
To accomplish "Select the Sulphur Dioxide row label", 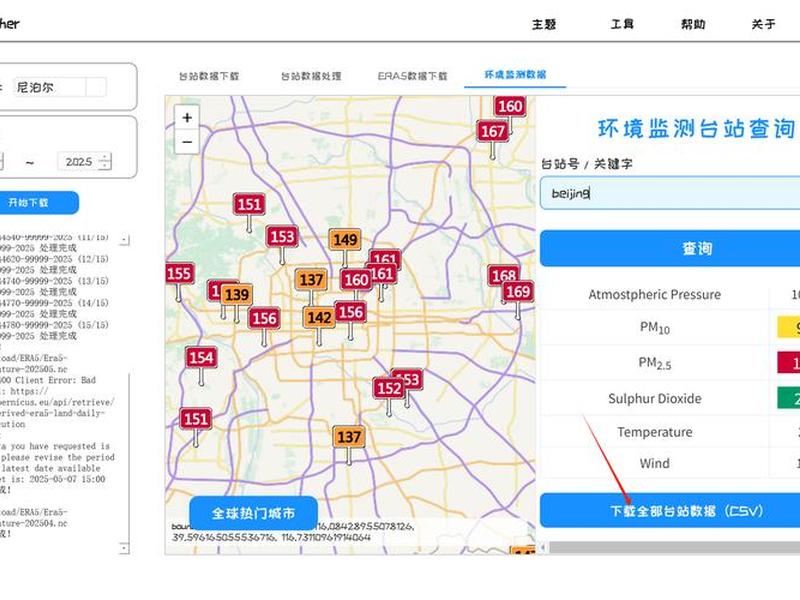I will [x=655, y=398].
